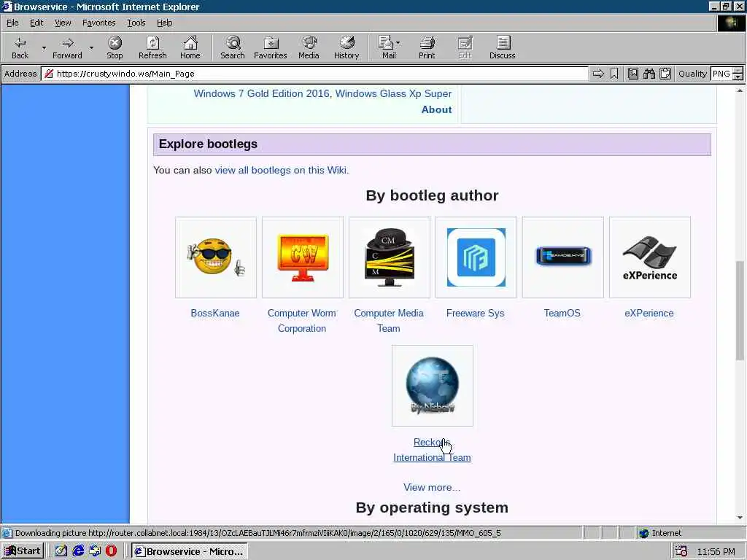Click the Computer Media Team hat thumbnail

(x=390, y=257)
